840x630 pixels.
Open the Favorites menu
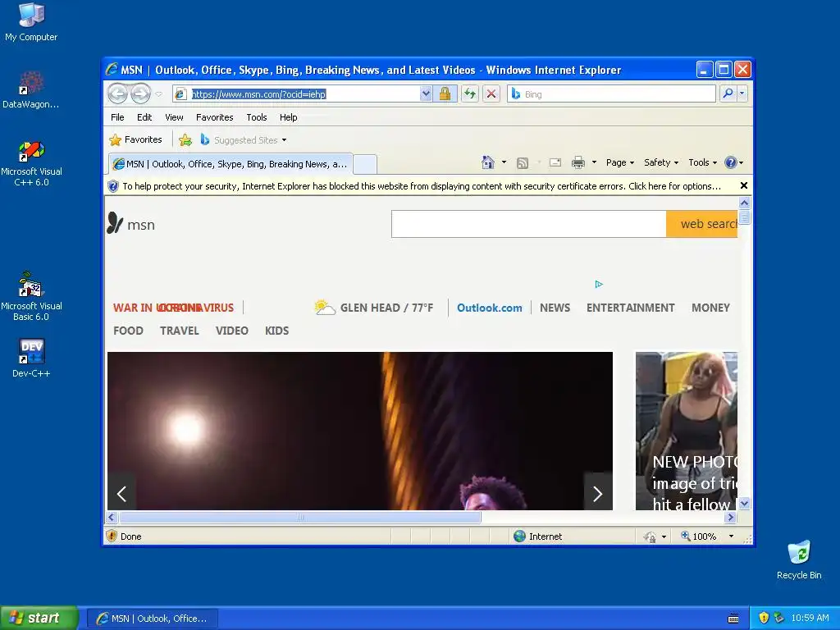pos(214,117)
